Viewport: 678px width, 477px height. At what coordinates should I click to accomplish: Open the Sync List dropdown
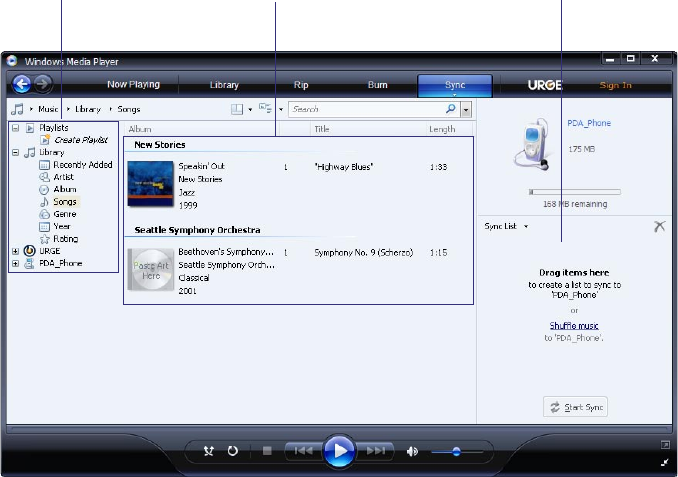506,227
